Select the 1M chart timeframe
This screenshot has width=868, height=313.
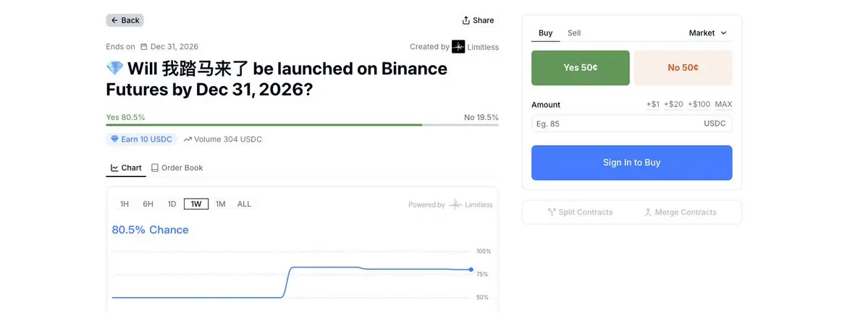(x=221, y=204)
